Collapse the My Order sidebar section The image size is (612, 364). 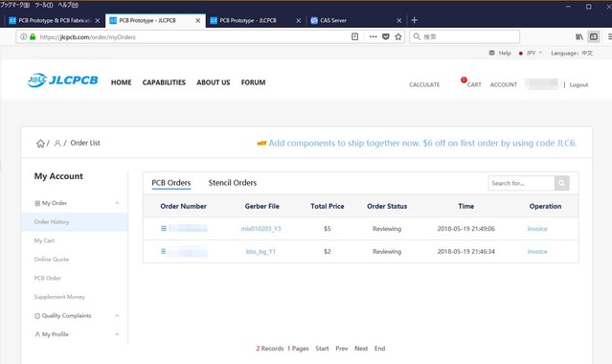117,203
